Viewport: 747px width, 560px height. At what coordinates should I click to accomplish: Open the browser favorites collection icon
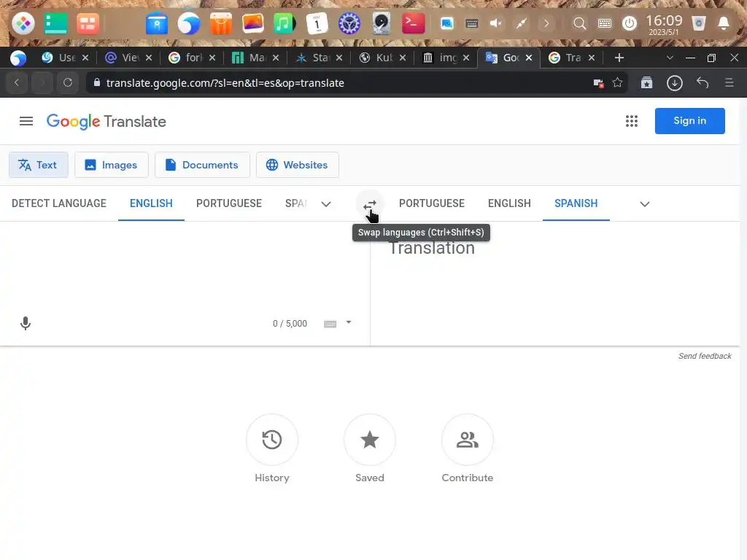(x=646, y=83)
